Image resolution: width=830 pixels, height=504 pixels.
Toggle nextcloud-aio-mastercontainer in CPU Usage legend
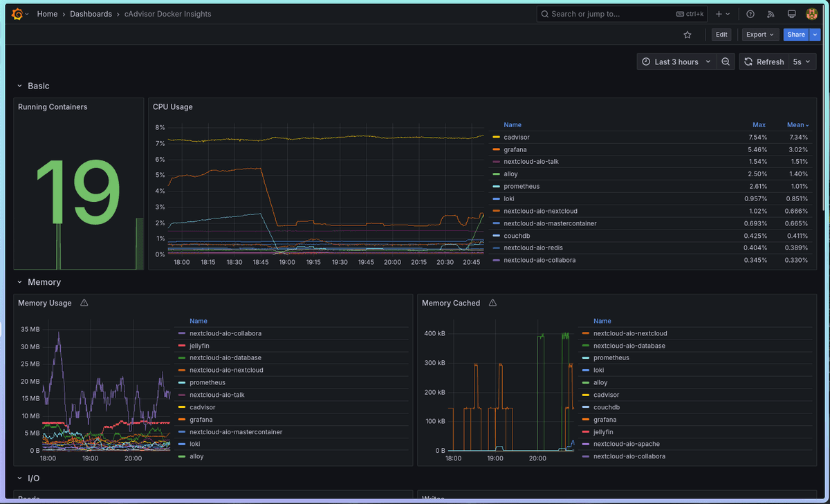click(x=550, y=223)
